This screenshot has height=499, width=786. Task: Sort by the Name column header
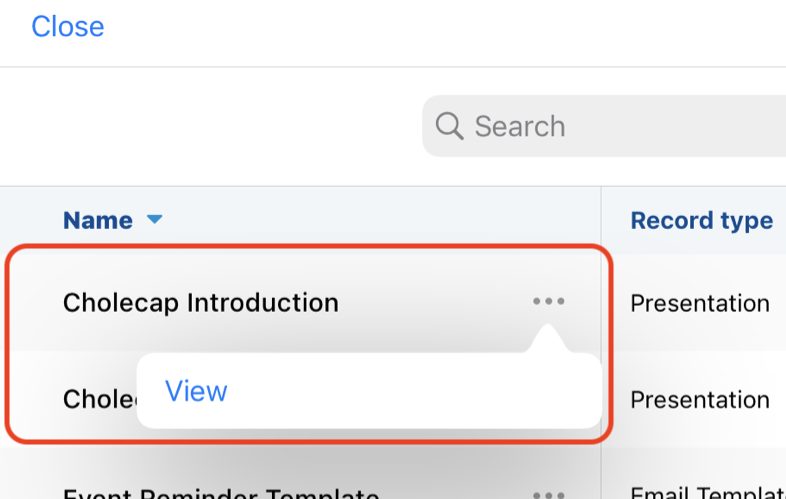tap(98, 220)
